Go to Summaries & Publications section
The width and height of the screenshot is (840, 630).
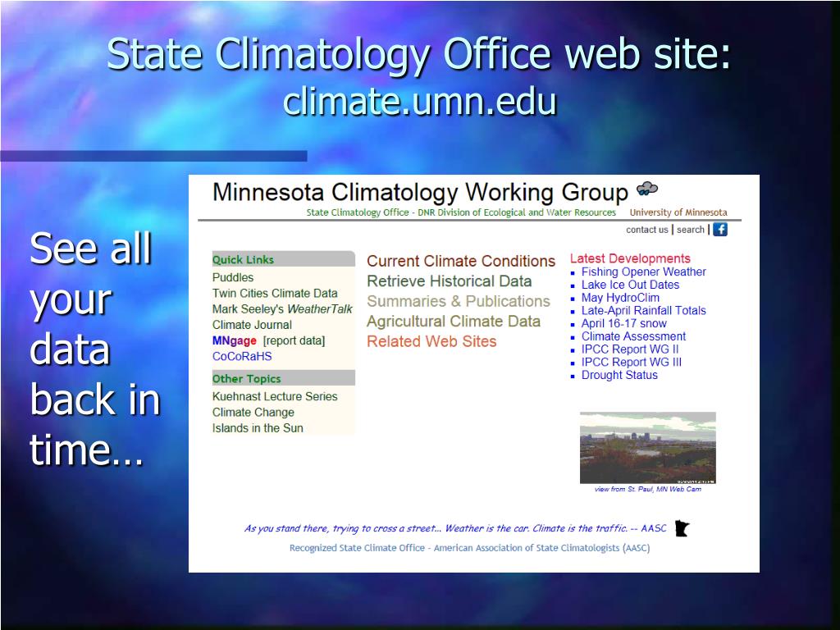(459, 301)
